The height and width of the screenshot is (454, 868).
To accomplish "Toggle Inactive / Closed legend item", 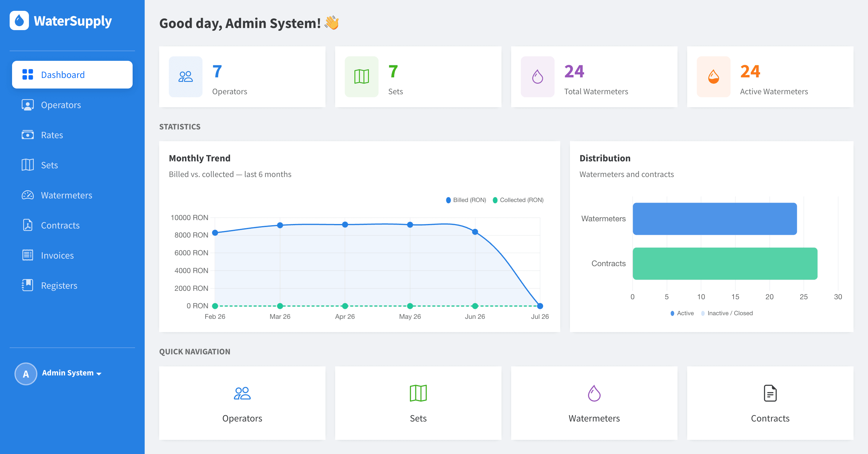I will point(726,313).
